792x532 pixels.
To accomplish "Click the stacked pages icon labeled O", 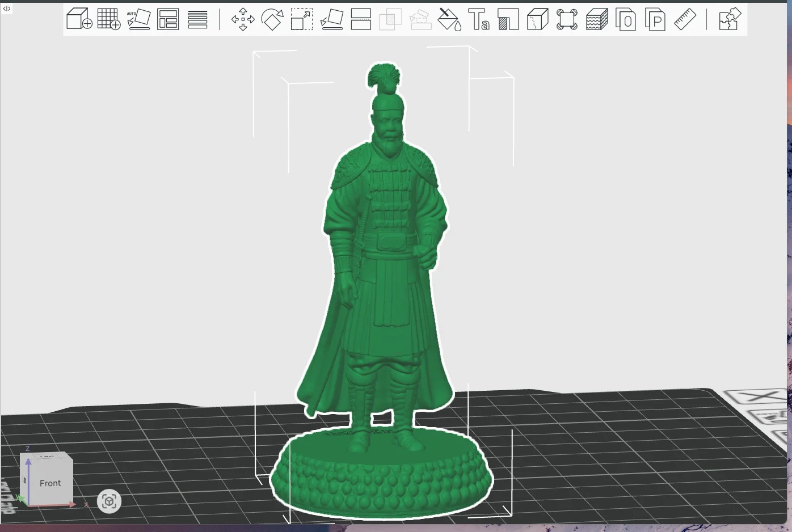I will [626, 19].
